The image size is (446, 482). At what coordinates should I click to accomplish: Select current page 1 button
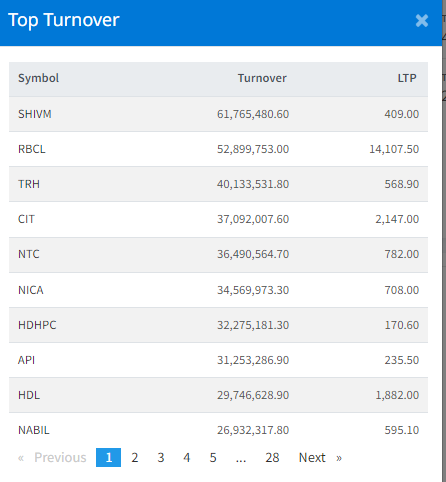[108, 457]
